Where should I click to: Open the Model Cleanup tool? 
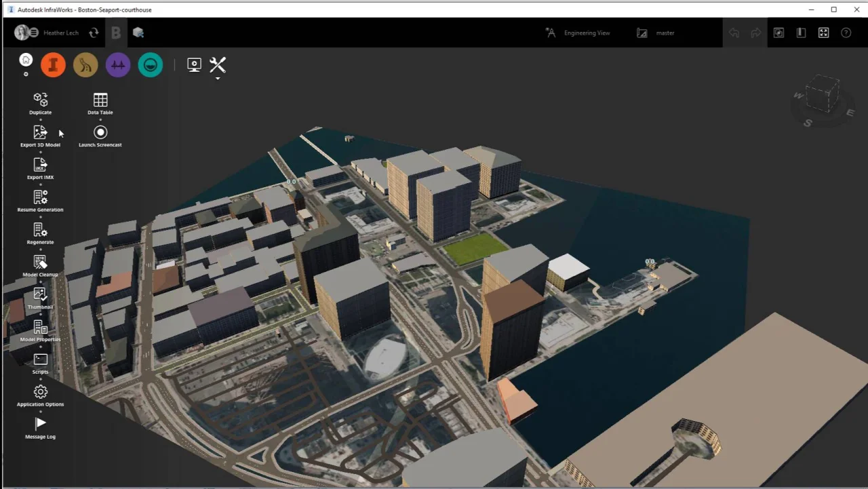(x=40, y=263)
